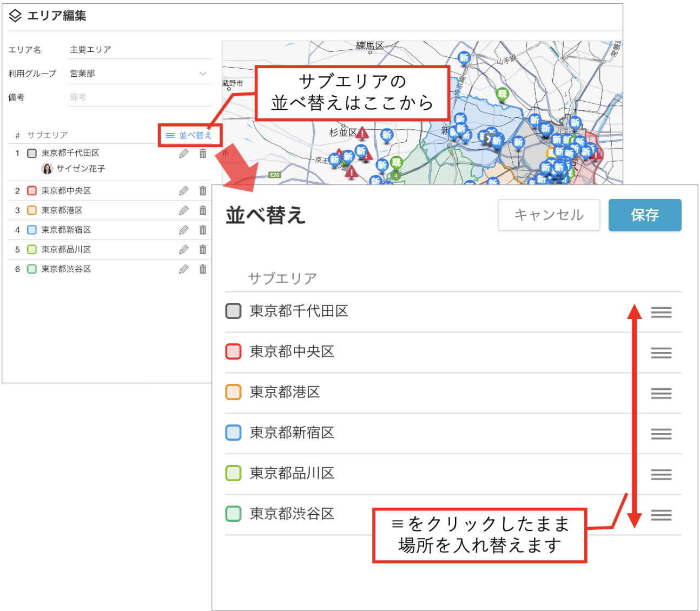Open the 利用グループ dropdown arrow
The image size is (700, 611).
203,74
